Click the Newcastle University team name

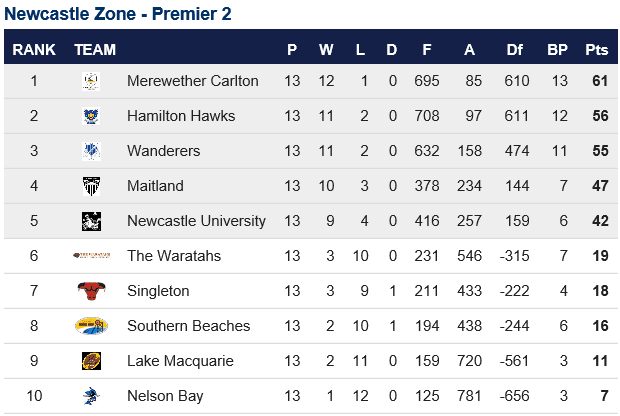pos(196,221)
